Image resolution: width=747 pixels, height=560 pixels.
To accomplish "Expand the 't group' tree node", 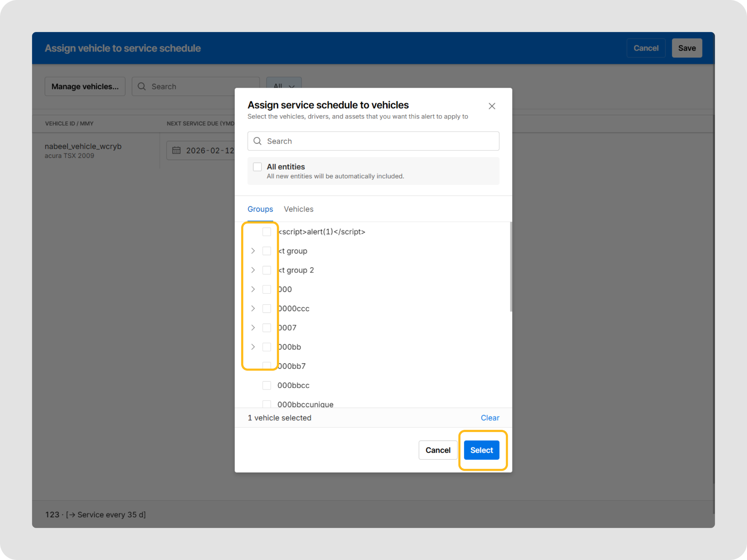I will [x=253, y=251].
